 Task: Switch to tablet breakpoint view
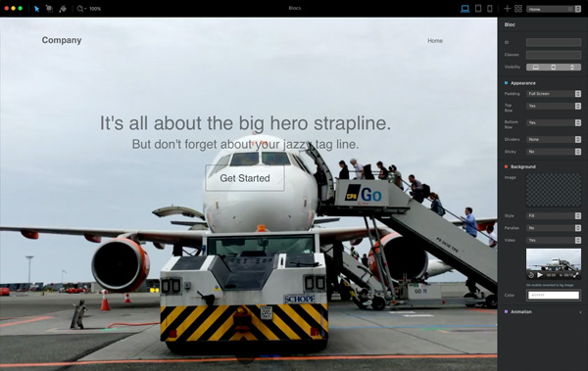pyautogui.click(x=478, y=9)
